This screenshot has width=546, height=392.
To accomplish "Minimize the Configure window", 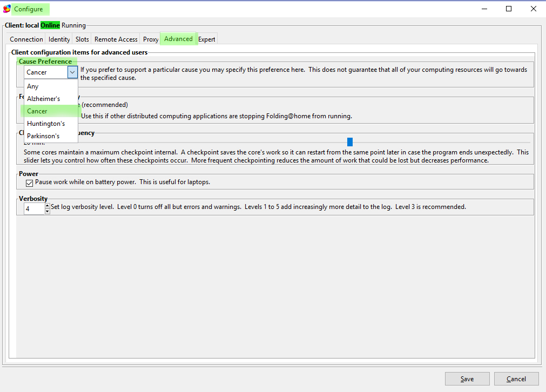I will pos(484,9).
